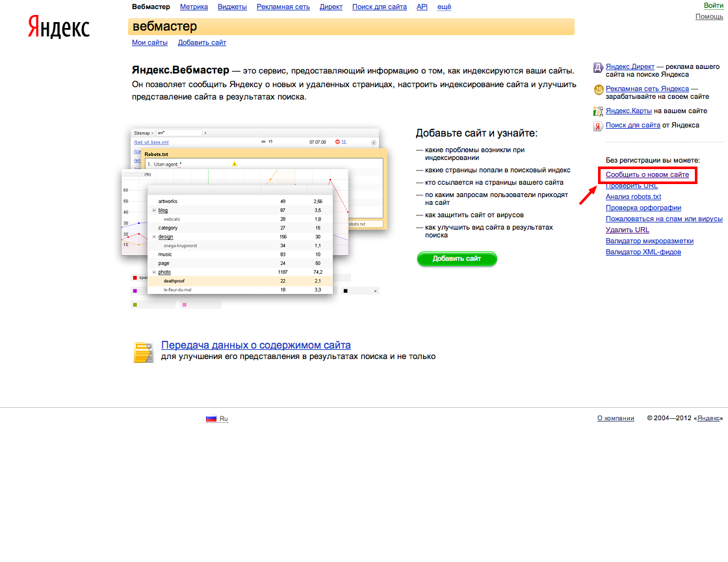Click text кто ссылается на страницы вашего сайта
Image resolution: width=728 pixels, height=562 pixels.
point(495,183)
